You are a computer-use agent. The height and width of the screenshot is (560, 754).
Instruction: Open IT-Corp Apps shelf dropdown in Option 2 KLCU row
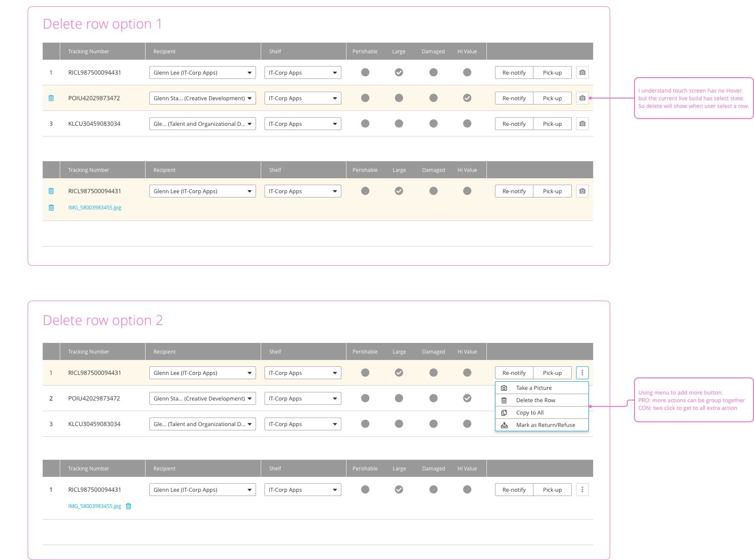(x=303, y=424)
